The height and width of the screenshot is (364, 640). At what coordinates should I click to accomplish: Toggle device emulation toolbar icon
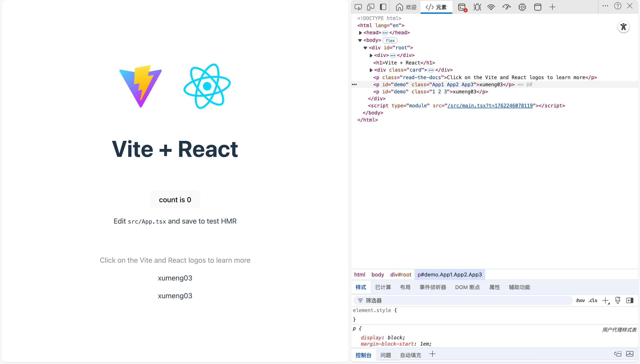click(x=370, y=7)
